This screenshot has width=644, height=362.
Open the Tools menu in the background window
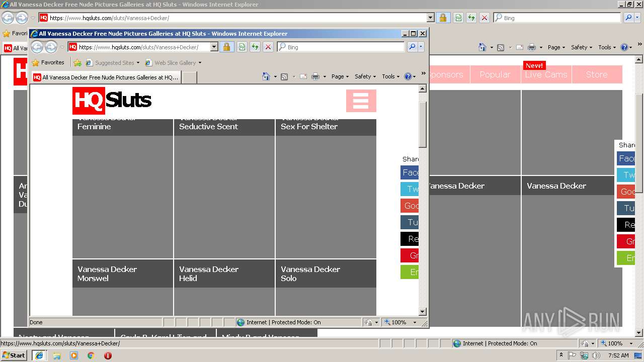tap(607, 47)
